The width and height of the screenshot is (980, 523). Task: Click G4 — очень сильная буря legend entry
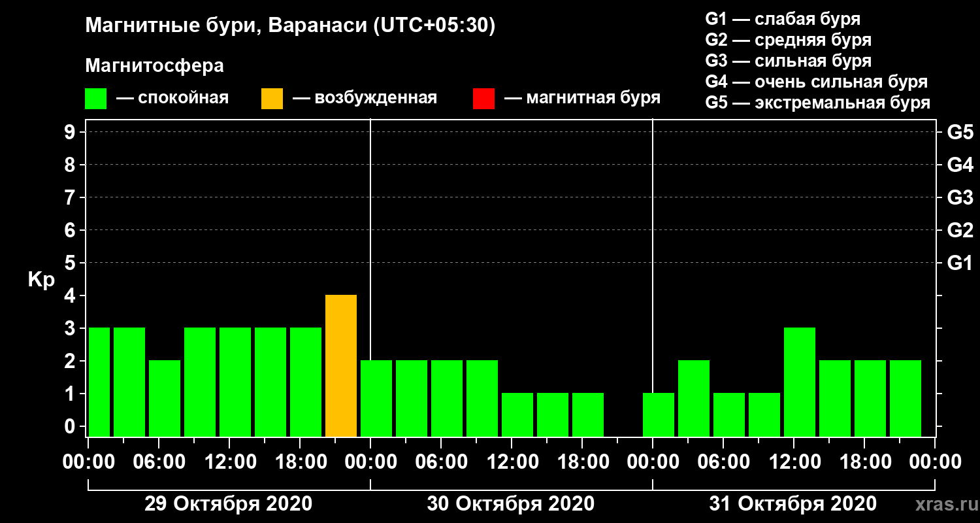[x=817, y=82]
